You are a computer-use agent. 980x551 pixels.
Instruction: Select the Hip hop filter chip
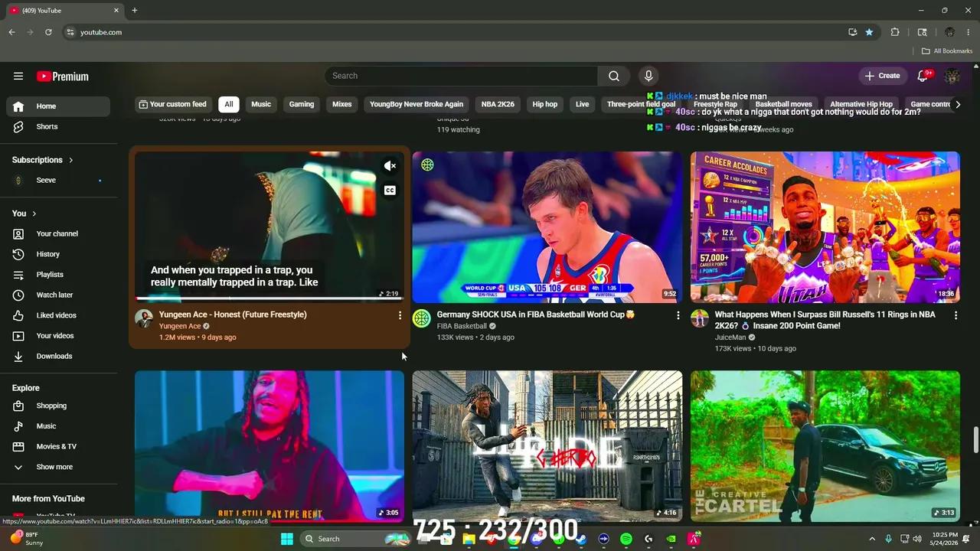(545, 104)
